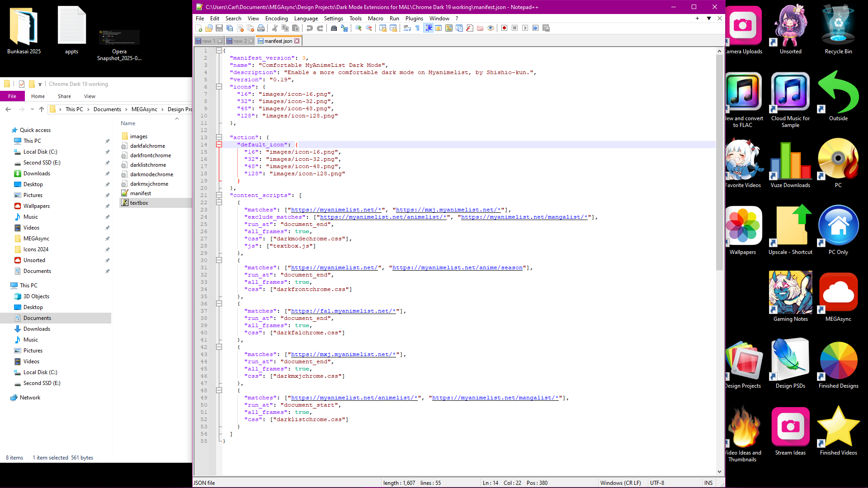Toggle Show All Characters pilcrow button
The image size is (868, 488).
point(417,28)
